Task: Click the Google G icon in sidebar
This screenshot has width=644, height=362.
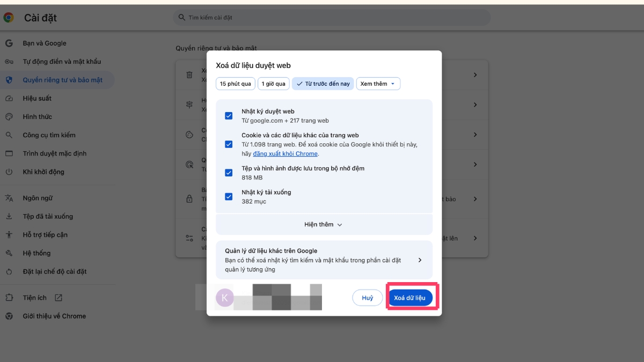Action: point(9,43)
